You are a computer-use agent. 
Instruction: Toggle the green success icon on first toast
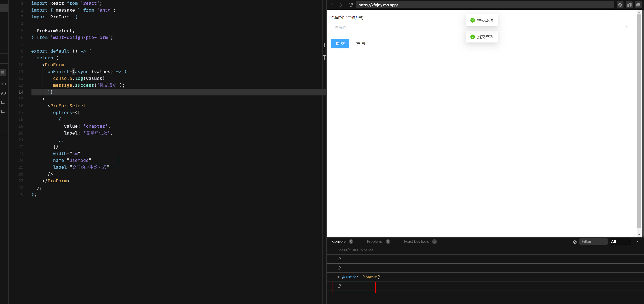[x=472, y=20]
